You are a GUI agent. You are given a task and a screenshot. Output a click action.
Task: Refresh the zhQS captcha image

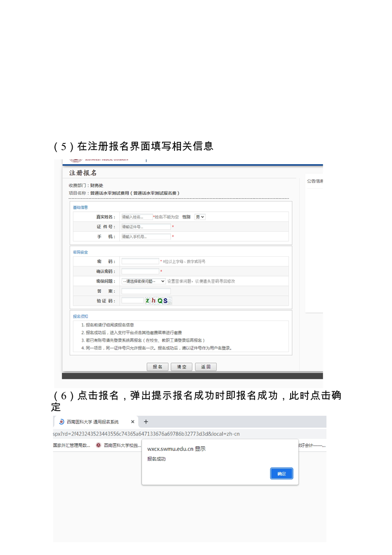pyautogui.click(x=158, y=300)
